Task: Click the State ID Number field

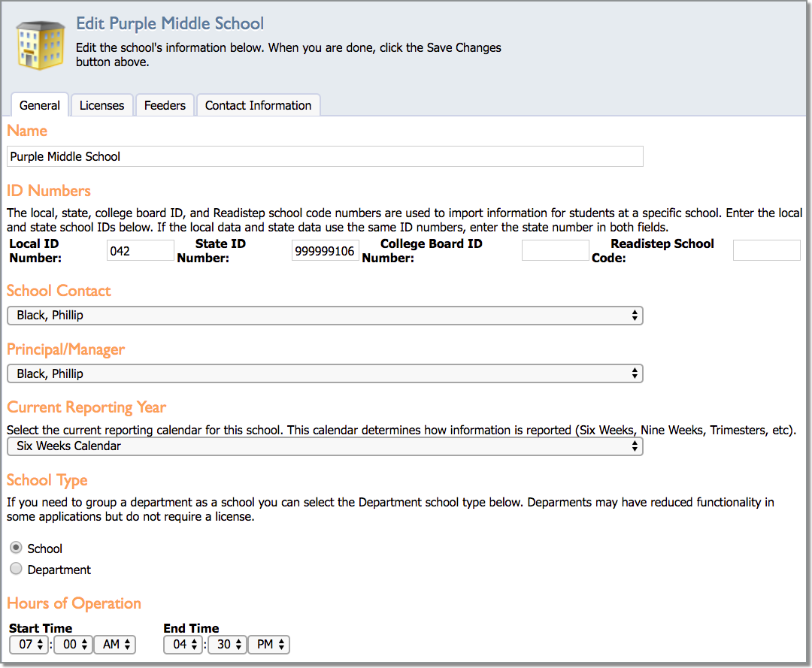Action: (x=326, y=250)
